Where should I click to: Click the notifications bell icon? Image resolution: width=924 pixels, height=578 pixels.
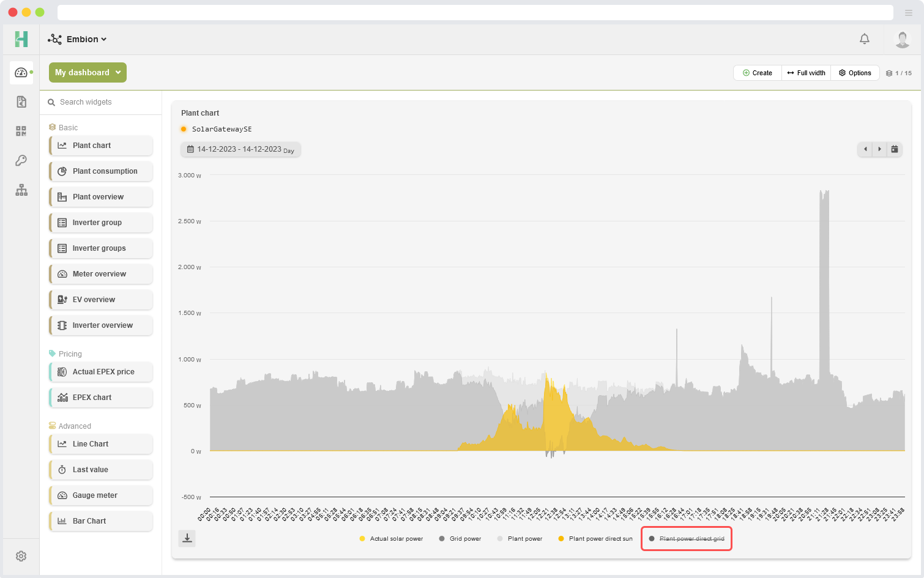[x=864, y=39]
